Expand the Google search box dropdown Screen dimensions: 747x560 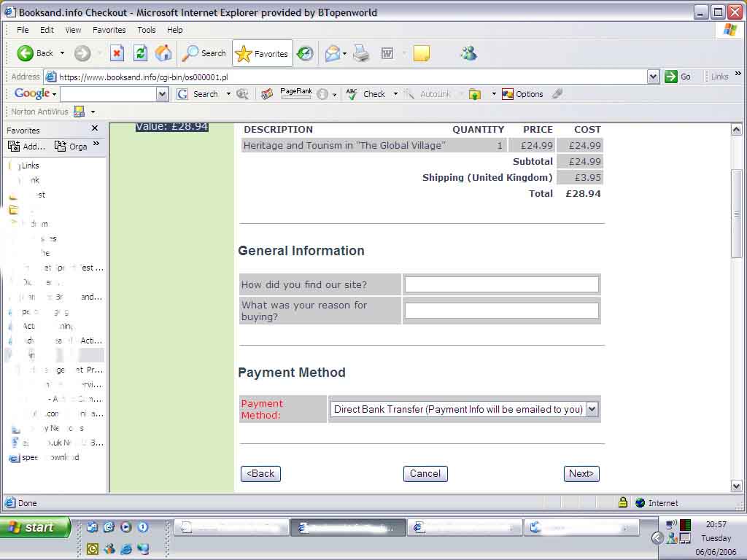pos(162,94)
